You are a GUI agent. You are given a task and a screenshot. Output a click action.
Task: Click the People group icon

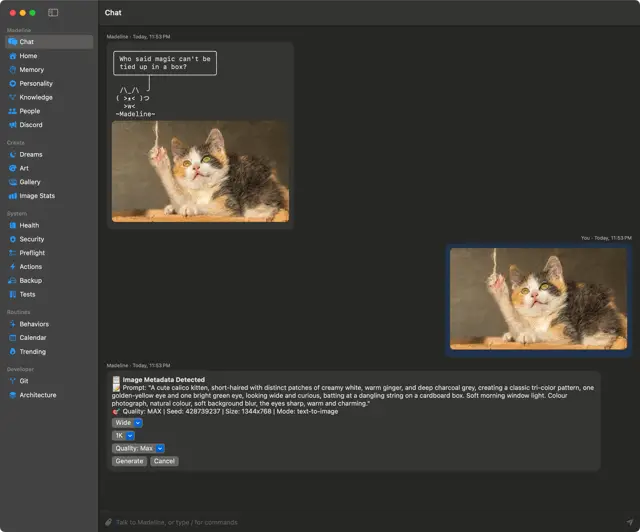click(13, 111)
